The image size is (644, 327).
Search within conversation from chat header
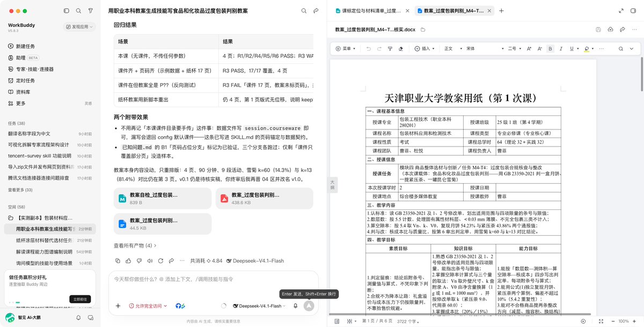click(x=304, y=11)
